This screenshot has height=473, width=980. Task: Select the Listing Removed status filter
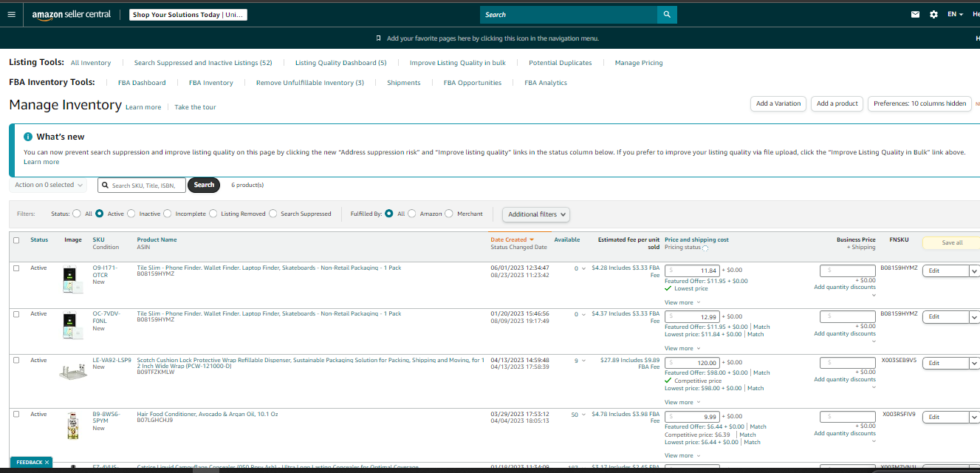(213, 214)
